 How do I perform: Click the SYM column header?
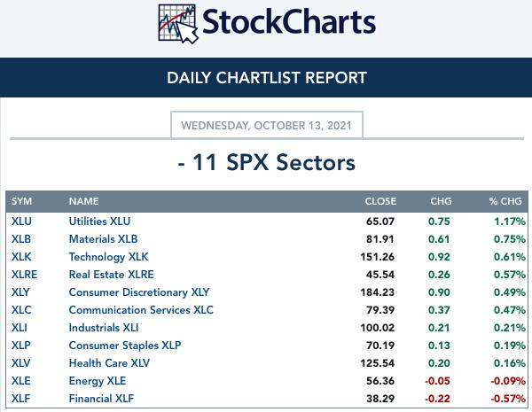coord(21,201)
